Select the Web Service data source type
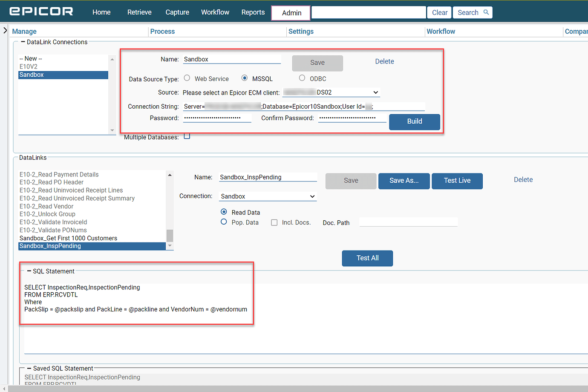This screenshot has height=392, width=588. pyautogui.click(x=187, y=78)
